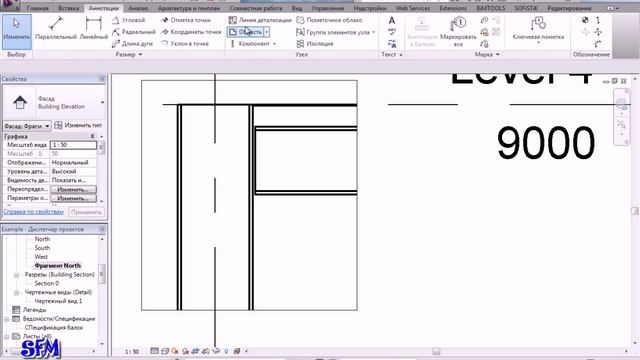Start the Пометочное облако revision cloud tool
This screenshot has width=640, height=360.
[329, 20]
